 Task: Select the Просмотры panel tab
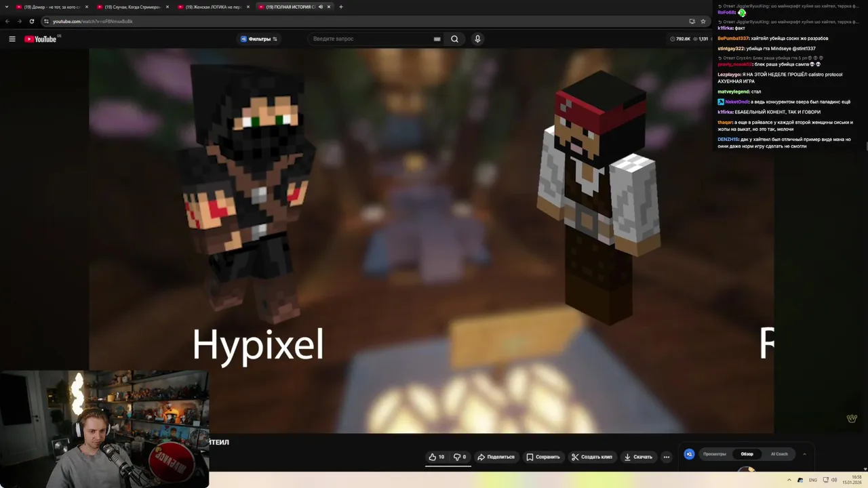click(x=715, y=454)
